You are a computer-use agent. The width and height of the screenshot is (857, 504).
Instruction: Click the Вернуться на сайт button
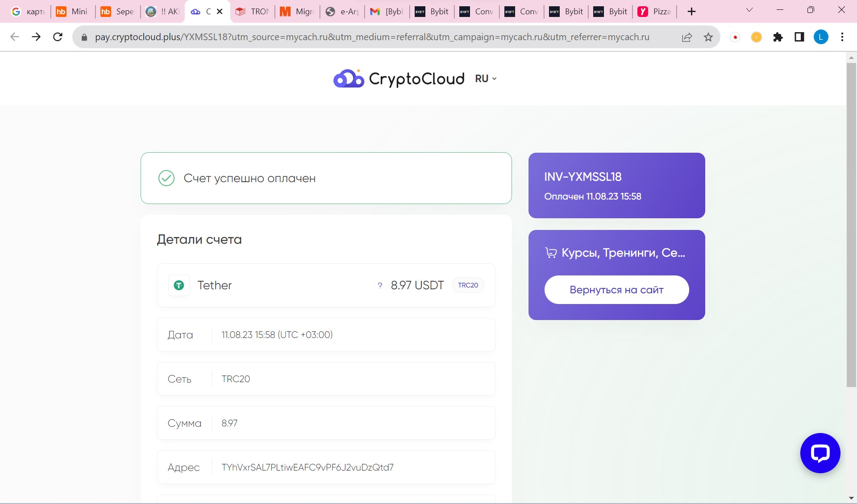click(616, 290)
